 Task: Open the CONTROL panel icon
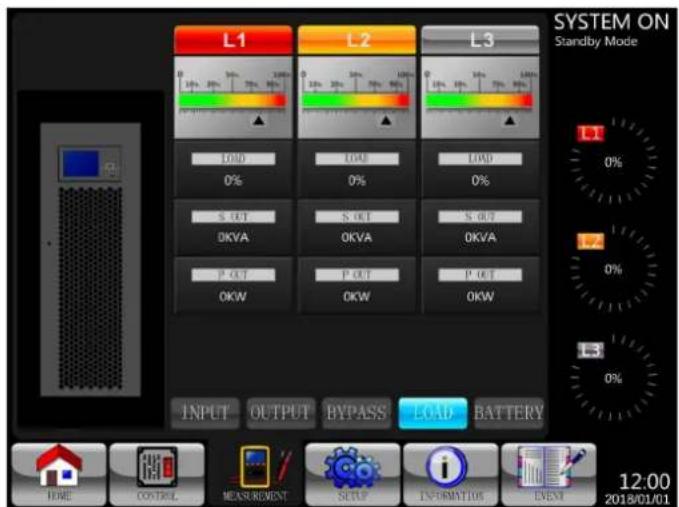pyautogui.click(x=157, y=474)
